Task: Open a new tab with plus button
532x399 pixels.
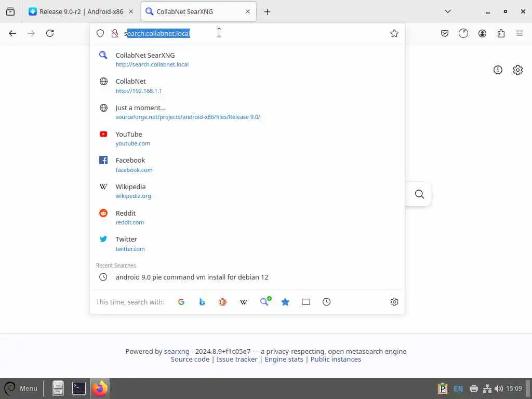Action: pyautogui.click(x=268, y=12)
